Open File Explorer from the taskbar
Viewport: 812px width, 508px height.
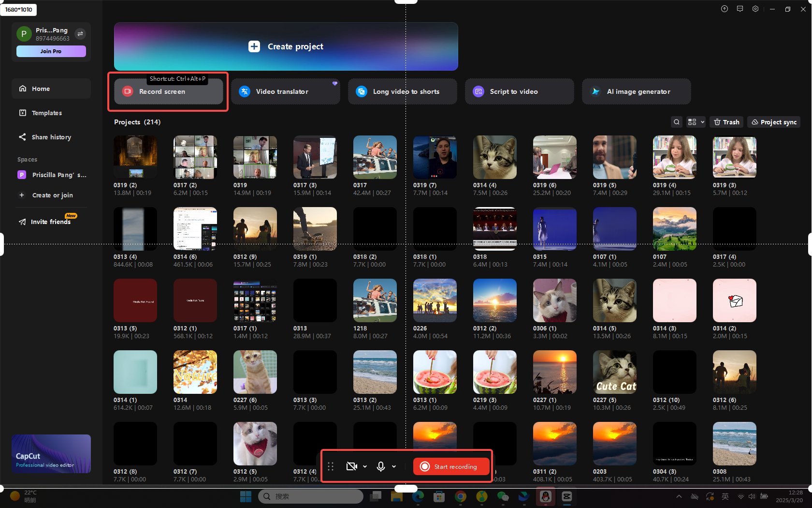(397, 496)
